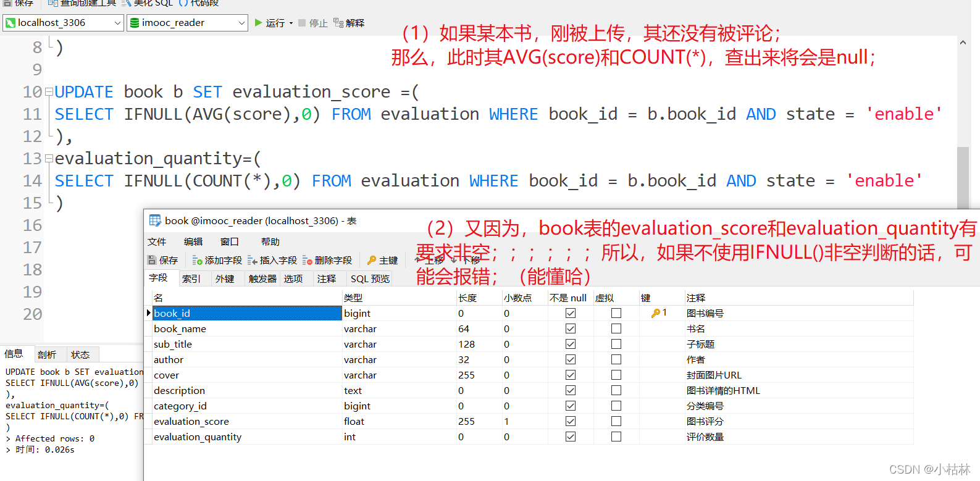
Task: Toggle Not Null checkbox for evaluation_score
Action: (x=571, y=421)
